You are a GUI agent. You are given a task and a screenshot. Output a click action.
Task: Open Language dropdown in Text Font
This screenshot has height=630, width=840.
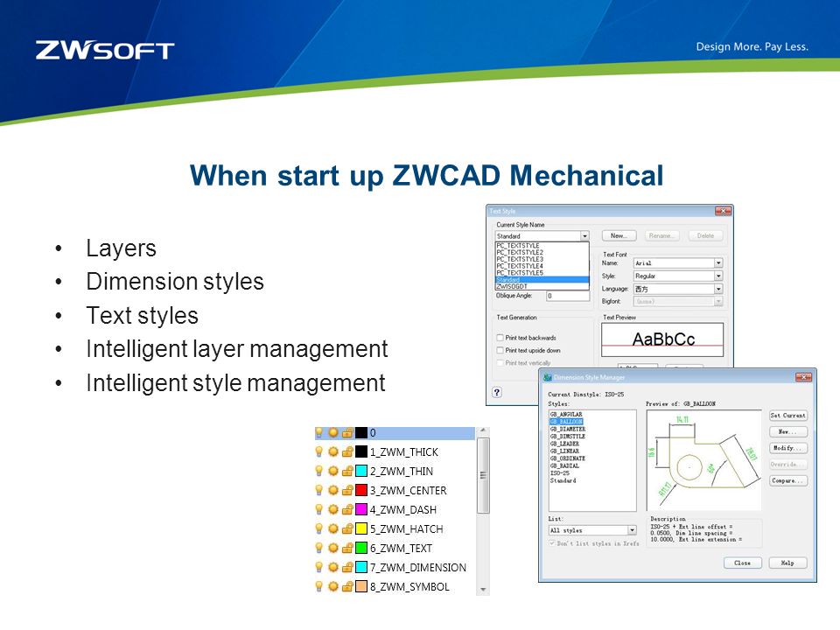(678, 289)
